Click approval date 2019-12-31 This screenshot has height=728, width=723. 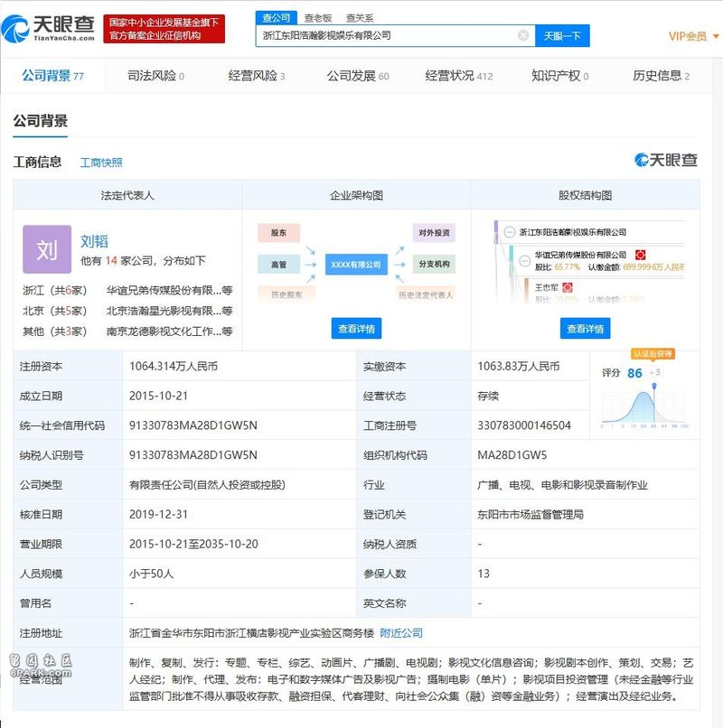click(158, 515)
